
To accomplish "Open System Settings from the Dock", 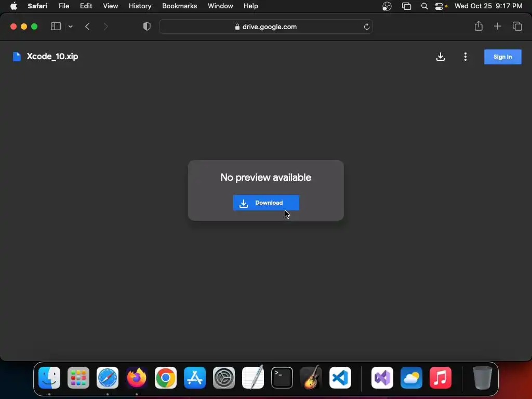I will [224, 378].
